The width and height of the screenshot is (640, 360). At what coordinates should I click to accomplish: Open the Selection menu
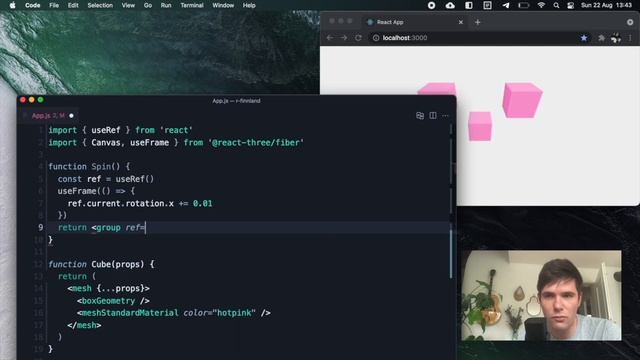pyautogui.click(x=100, y=5)
